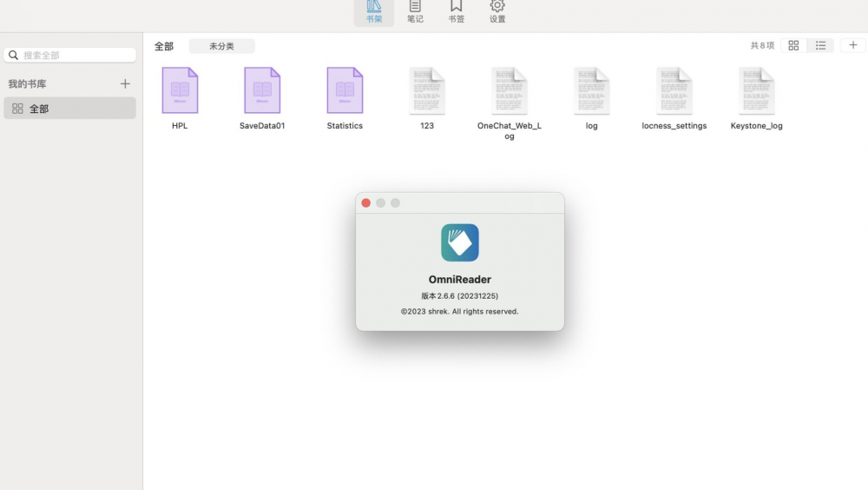Open the 123 text document
This screenshot has height=490, width=868.
click(x=427, y=90)
